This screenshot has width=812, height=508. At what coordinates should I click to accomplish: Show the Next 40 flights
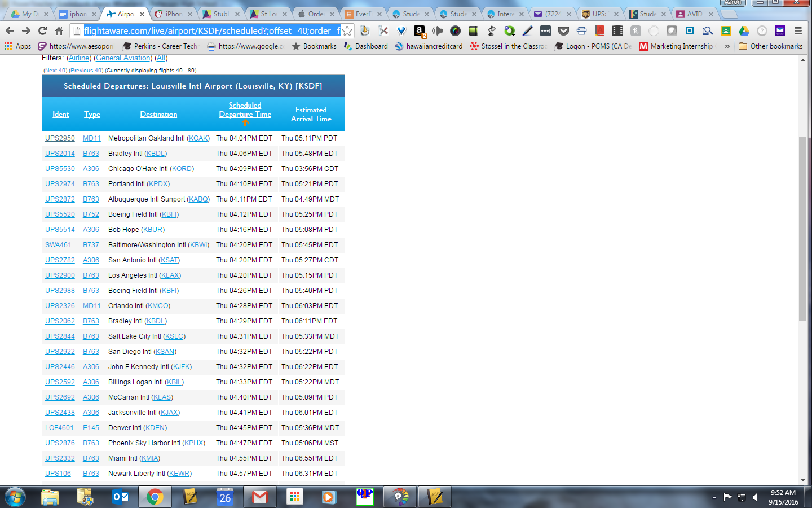point(55,71)
